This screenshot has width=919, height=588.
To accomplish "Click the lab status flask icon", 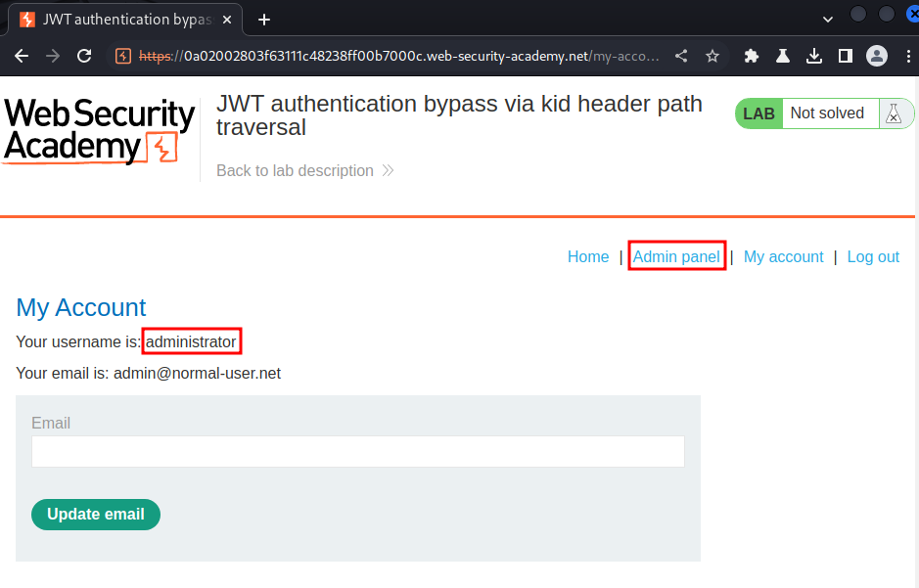I will click(894, 113).
